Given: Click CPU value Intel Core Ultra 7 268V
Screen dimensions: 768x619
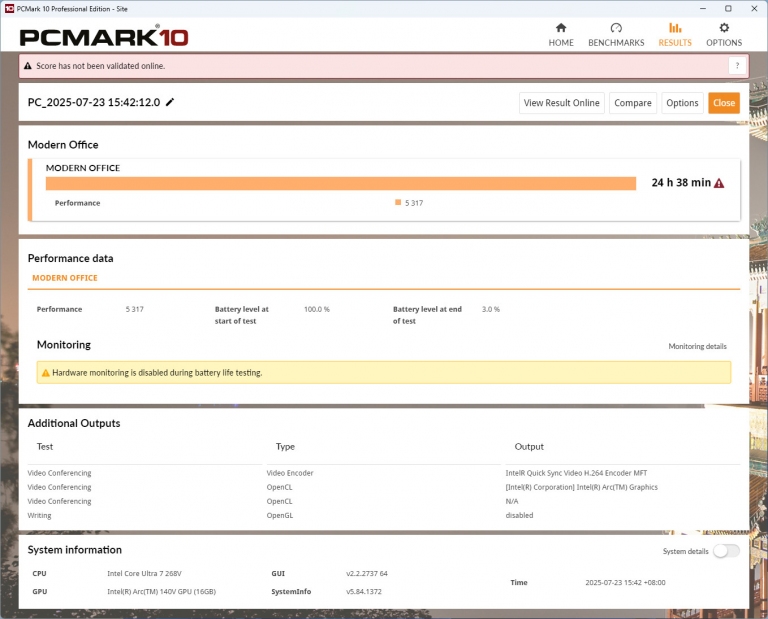Looking at the screenshot, I should [x=144, y=573].
